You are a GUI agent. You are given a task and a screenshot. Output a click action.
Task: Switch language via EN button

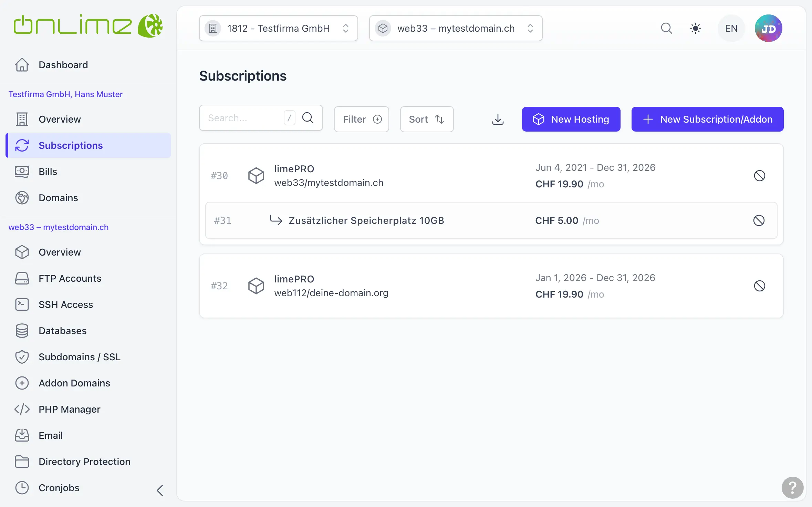click(731, 28)
